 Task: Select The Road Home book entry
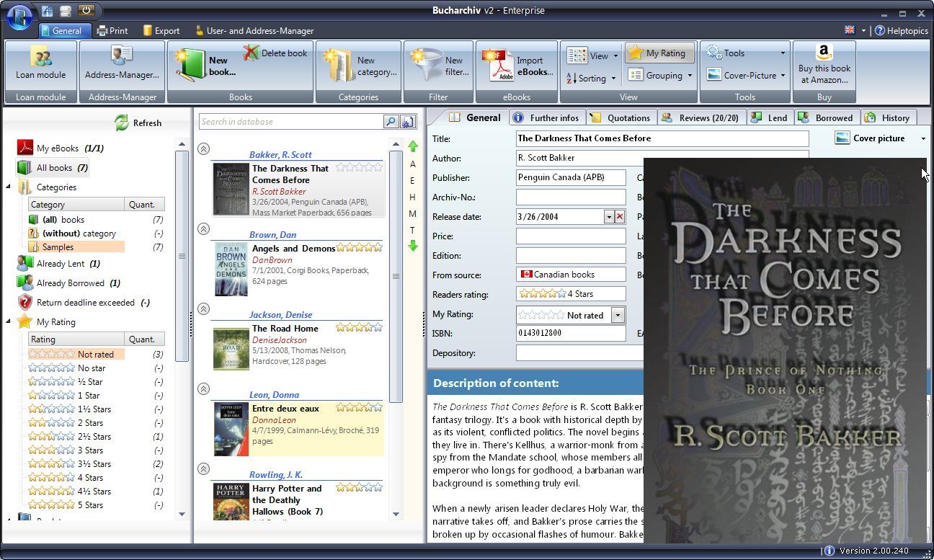pos(298,349)
